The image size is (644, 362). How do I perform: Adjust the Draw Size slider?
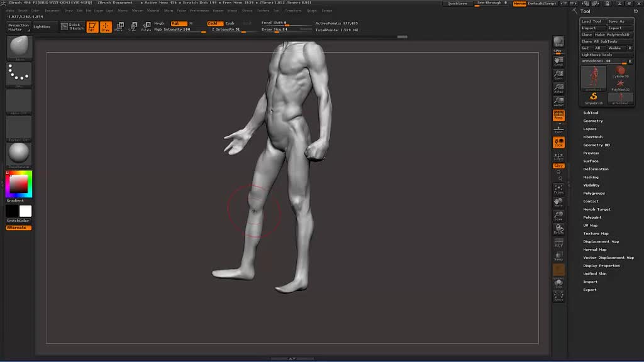286,30
